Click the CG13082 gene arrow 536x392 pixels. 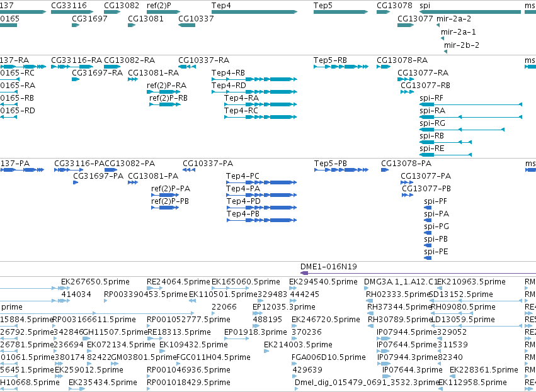pos(112,12)
